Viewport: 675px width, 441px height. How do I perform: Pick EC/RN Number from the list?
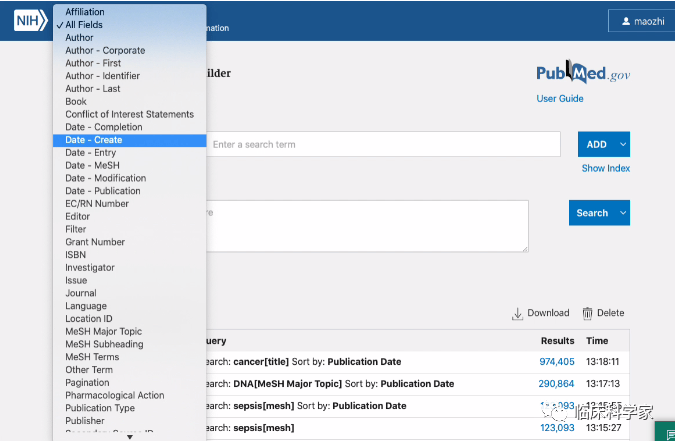pos(130,204)
